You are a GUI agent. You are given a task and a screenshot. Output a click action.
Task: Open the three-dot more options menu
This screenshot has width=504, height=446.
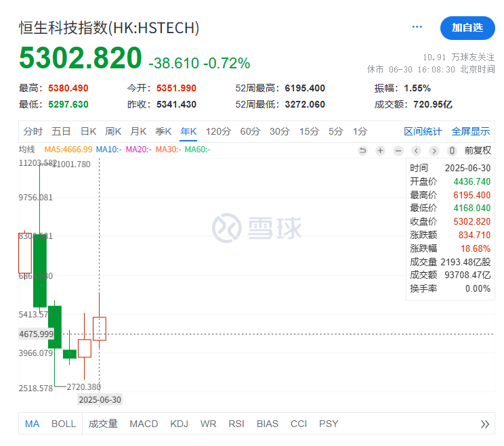tap(417, 27)
